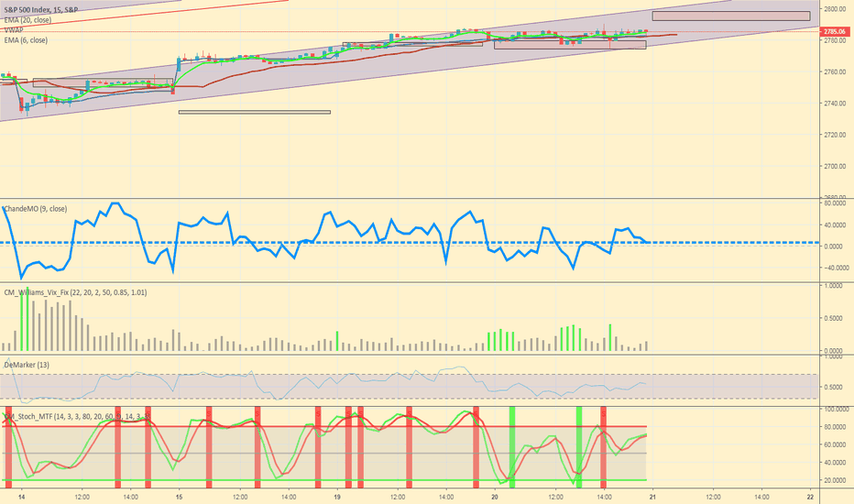
Task: Click the 2800.00 price axis label
Action: tap(835, 9)
